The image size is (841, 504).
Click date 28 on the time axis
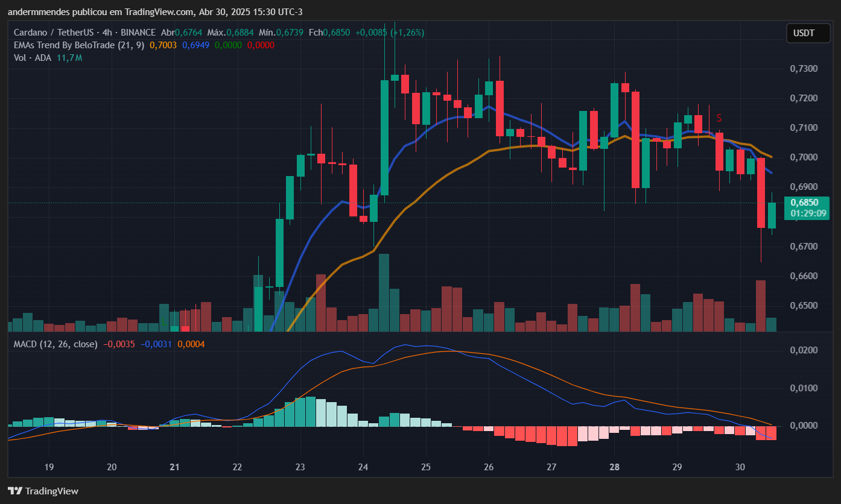click(x=614, y=467)
